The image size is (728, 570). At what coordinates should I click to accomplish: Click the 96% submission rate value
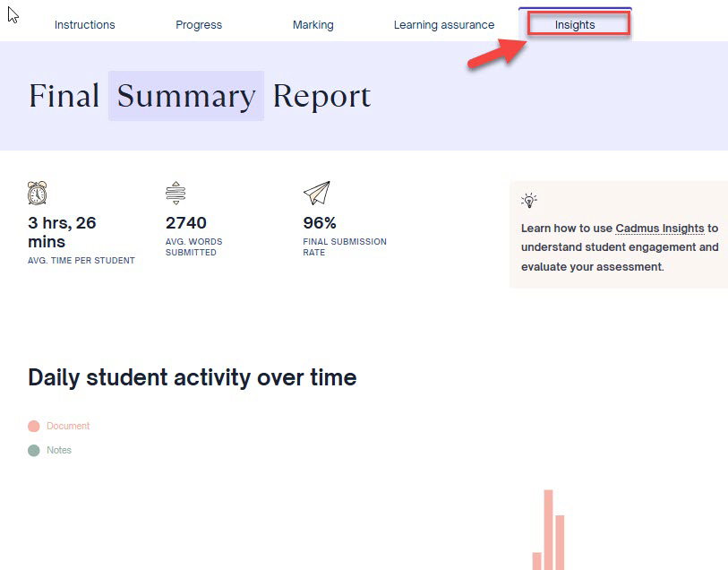pos(320,223)
